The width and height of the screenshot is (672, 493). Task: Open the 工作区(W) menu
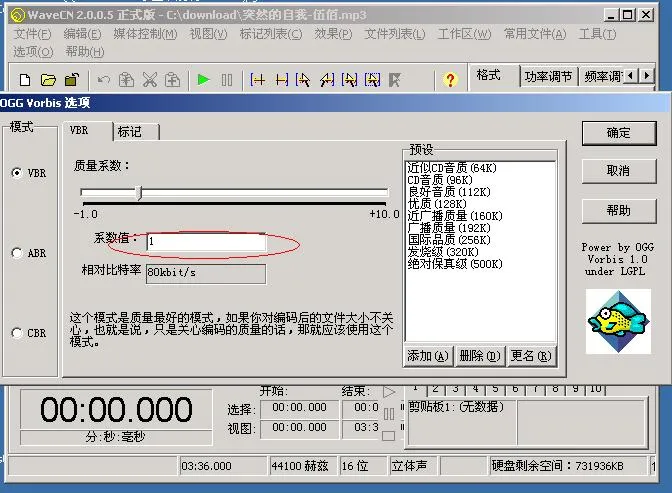click(x=464, y=34)
